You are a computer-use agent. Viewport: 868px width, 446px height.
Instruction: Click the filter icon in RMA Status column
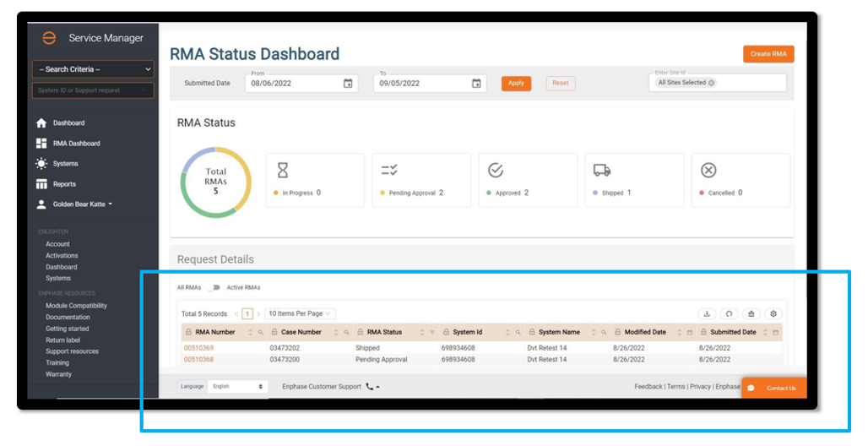(x=432, y=333)
